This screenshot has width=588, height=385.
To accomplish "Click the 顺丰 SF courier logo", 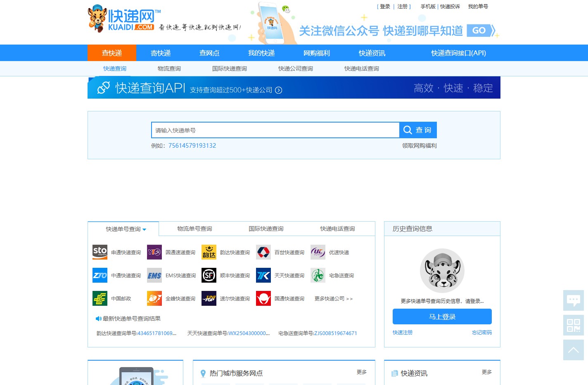I will [209, 275].
